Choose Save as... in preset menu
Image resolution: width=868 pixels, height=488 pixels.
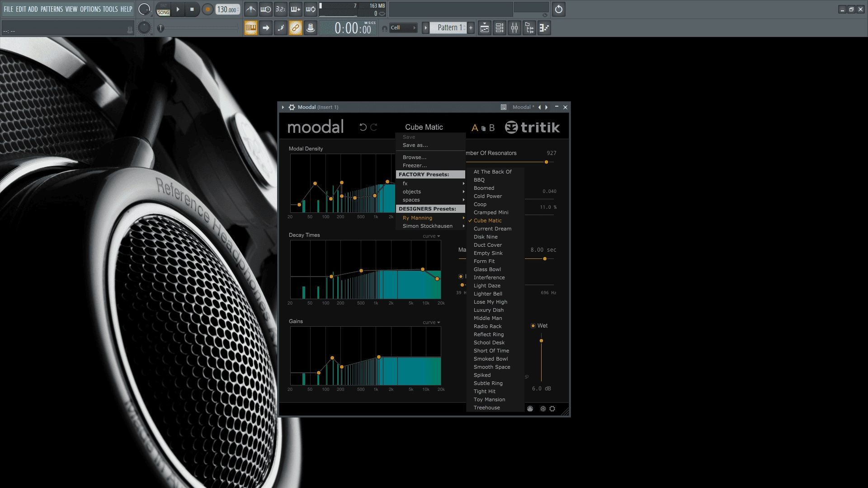tap(430, 145)
